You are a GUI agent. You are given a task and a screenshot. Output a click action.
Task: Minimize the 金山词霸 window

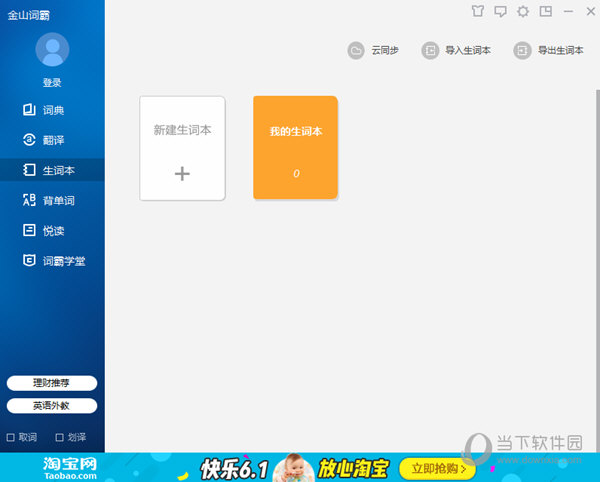(x=568, y=11)
